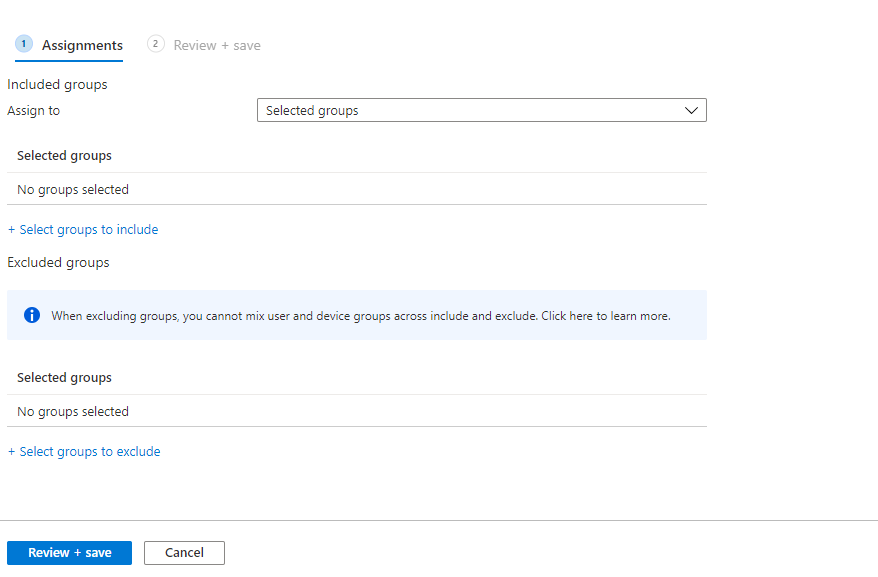
Task: Click the Review + save button
Action: pyautogui.click(x=69, y=553)
